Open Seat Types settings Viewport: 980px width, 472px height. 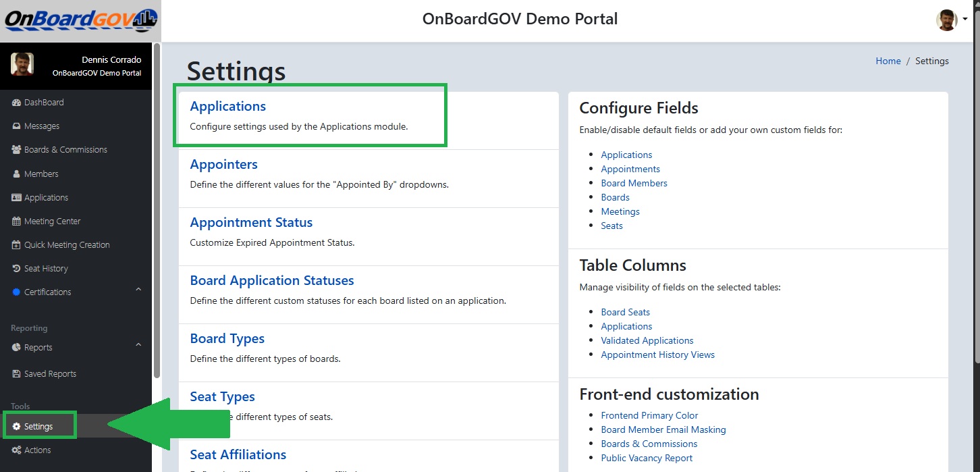(223, 396)
